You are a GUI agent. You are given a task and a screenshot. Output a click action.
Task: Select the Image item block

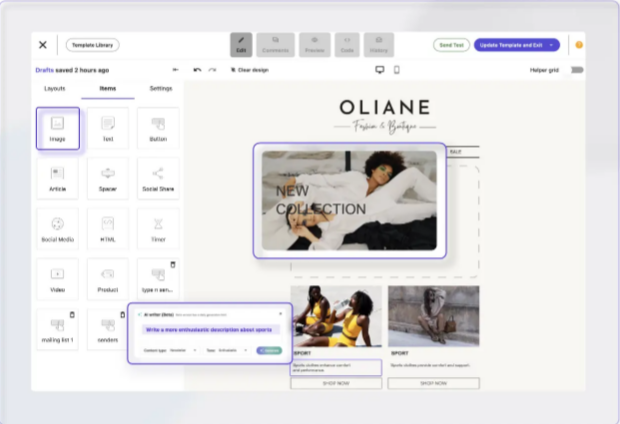pos(57,128)
